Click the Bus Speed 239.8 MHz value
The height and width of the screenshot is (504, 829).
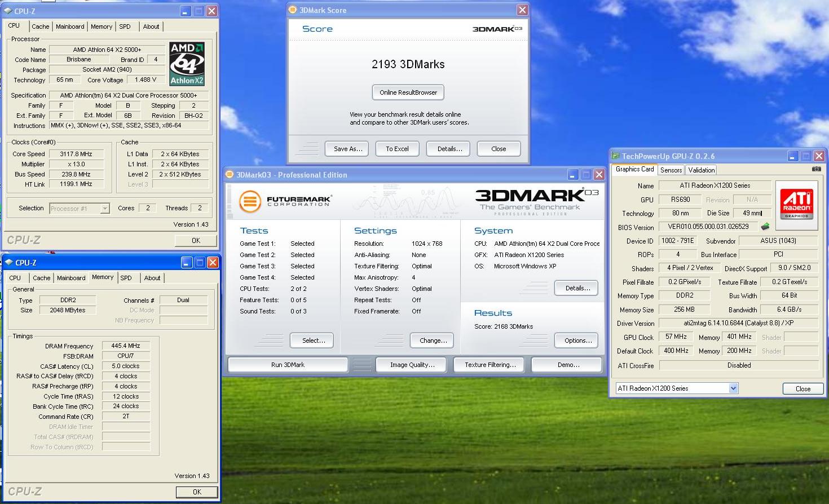point(76,174)
